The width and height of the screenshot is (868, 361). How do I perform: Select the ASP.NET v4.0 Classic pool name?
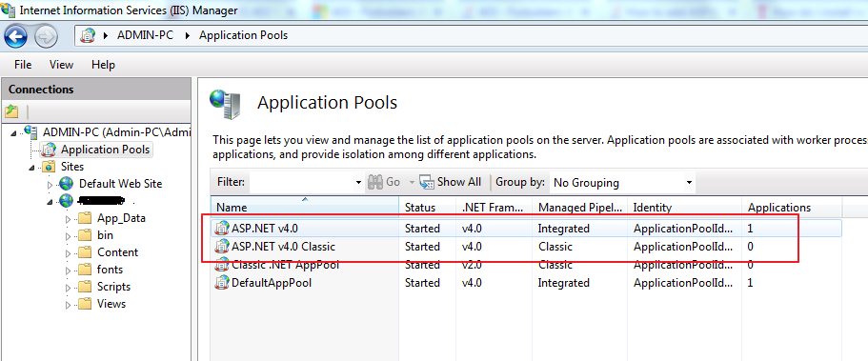pyautogui.click(x=283, y=247)
